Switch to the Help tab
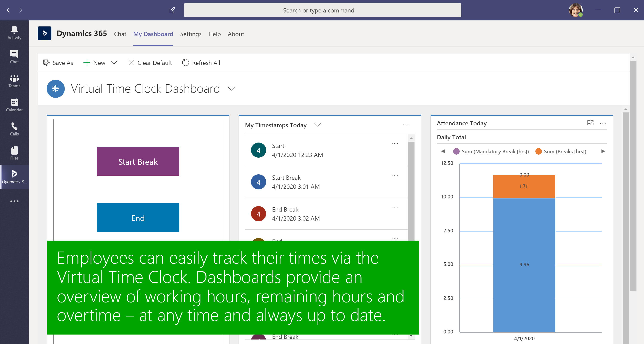This screenshot has width=644, height=344. pyautogui.click(x=214, y=34)
